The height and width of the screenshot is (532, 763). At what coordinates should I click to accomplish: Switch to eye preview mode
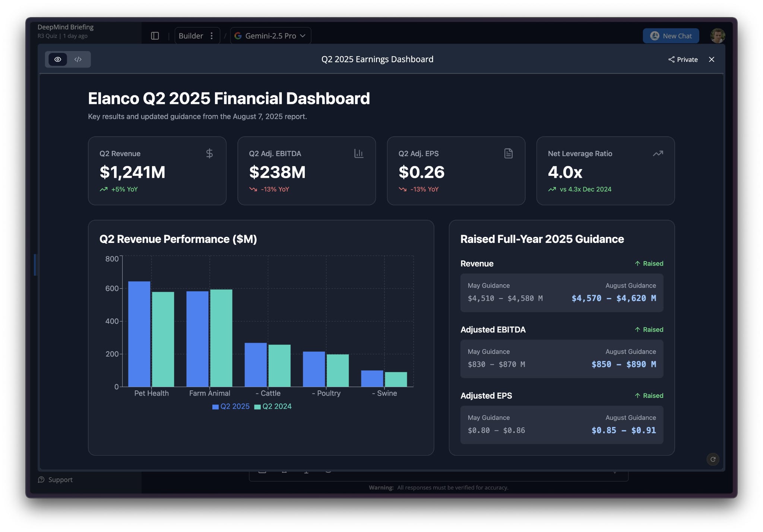point(58,59)
